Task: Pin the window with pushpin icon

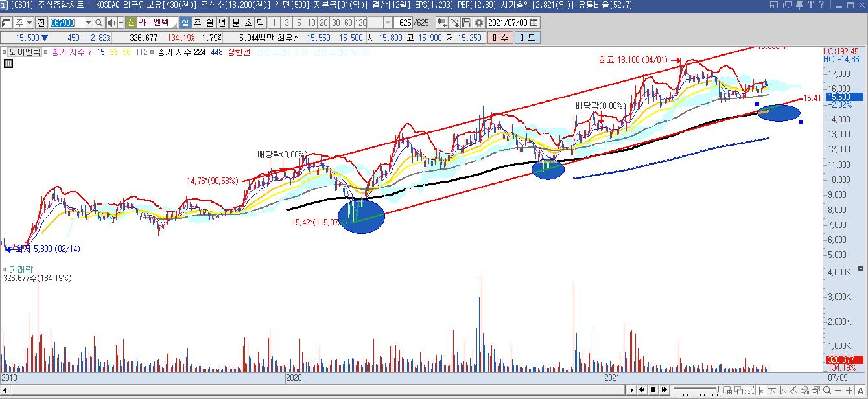Action: click(799, 5)
